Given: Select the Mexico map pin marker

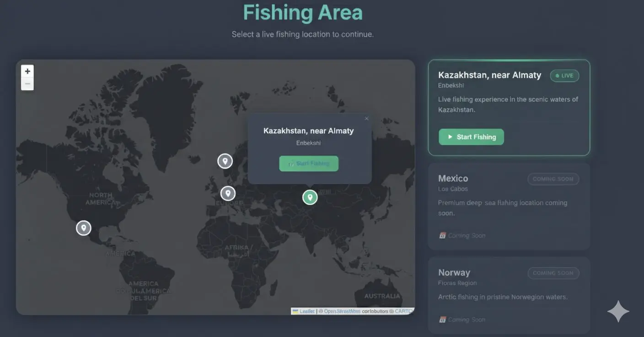Looking at the screenshot, I should [x=84, y=228].
